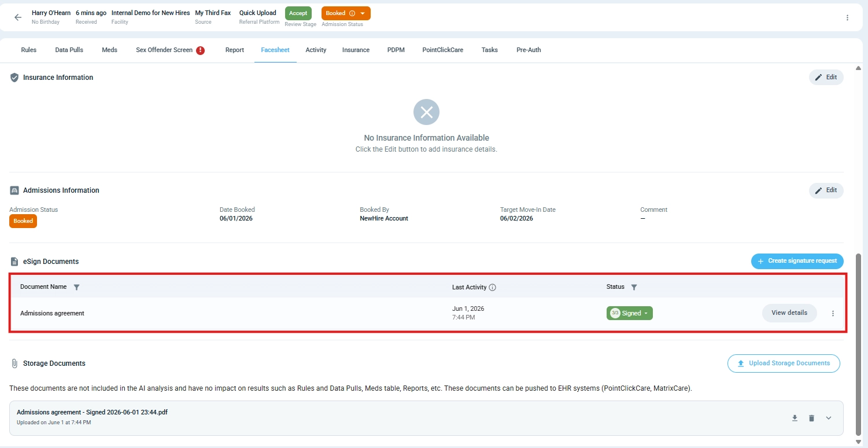This screenshot has height=448, width=868.
Task: Click the Admissions Information bed icon
Action: tap(14, 190)
